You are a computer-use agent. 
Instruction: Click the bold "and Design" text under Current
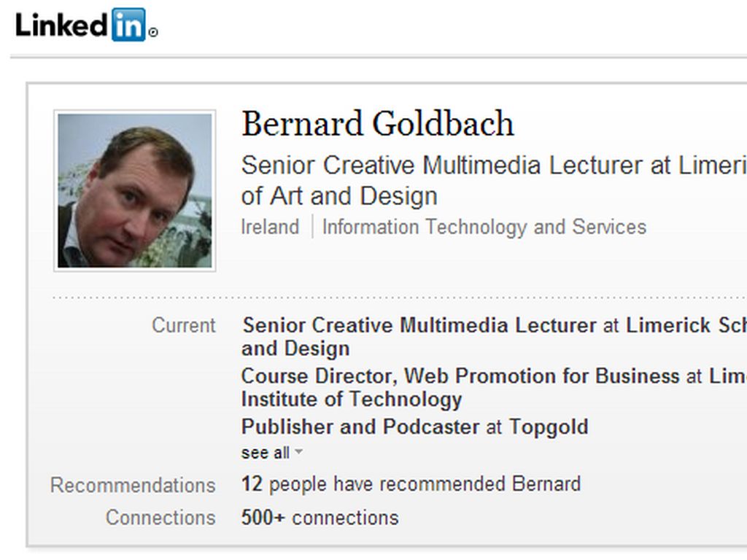click(295, 349)
